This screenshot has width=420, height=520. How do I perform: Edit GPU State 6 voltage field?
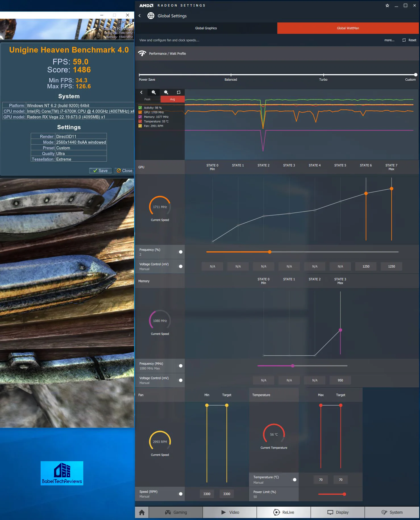tap(366, 266)
